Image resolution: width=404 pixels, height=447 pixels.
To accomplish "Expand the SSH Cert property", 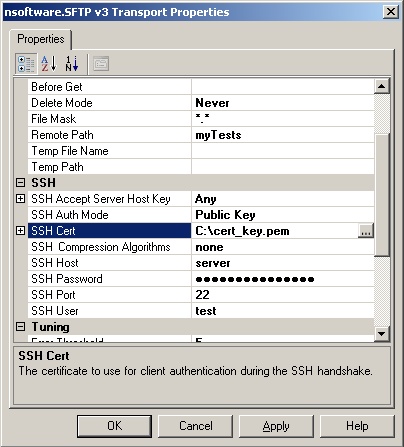I will 20,230.
